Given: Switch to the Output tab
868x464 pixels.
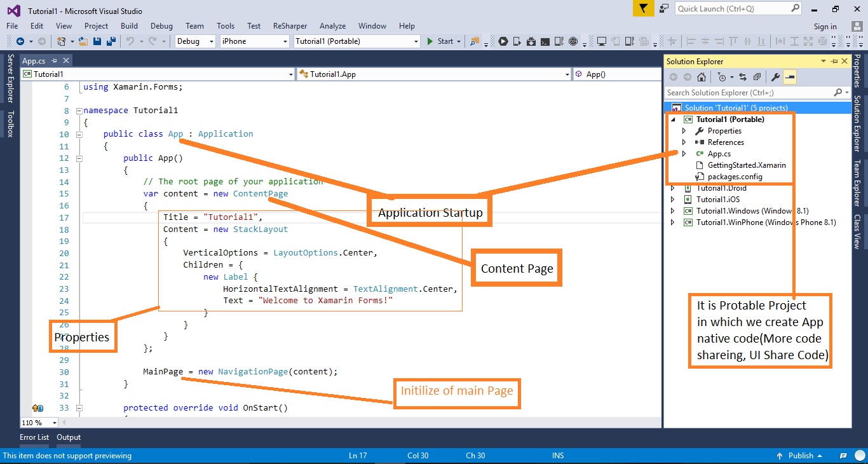Looking at the screenshot, I should (68, 437).
